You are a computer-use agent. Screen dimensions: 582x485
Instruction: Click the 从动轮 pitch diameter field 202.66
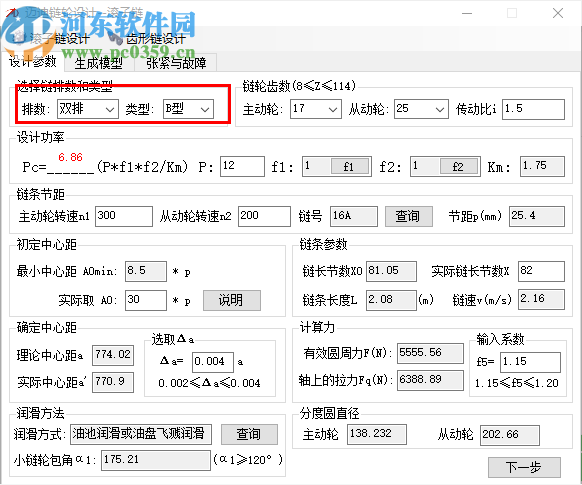[x=510, y=435]
